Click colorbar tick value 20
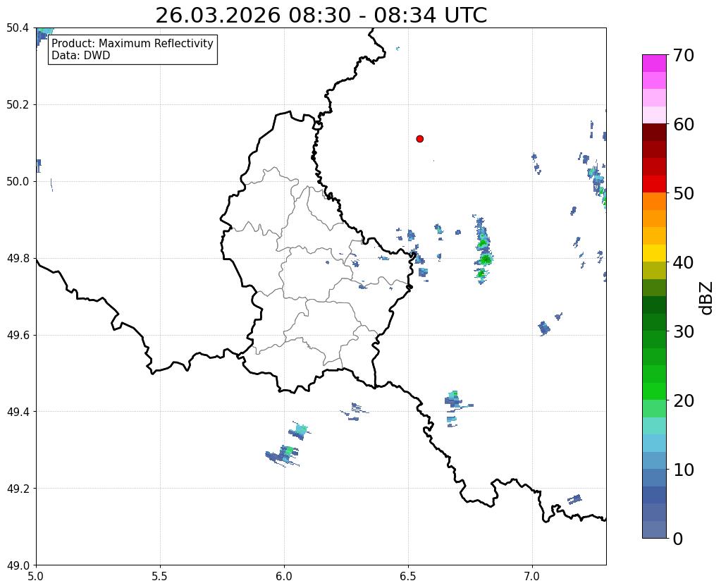Screen dimensions: 721x588 coord(684,400)
